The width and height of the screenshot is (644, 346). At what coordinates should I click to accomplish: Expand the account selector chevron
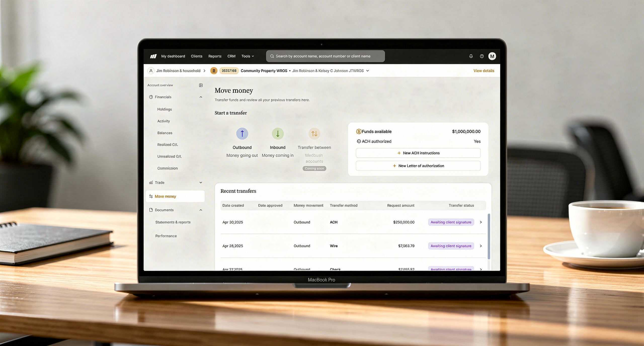368,71
